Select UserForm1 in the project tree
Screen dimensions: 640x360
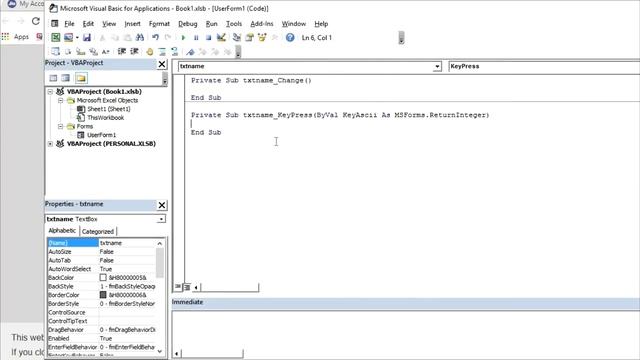point(101,135)
